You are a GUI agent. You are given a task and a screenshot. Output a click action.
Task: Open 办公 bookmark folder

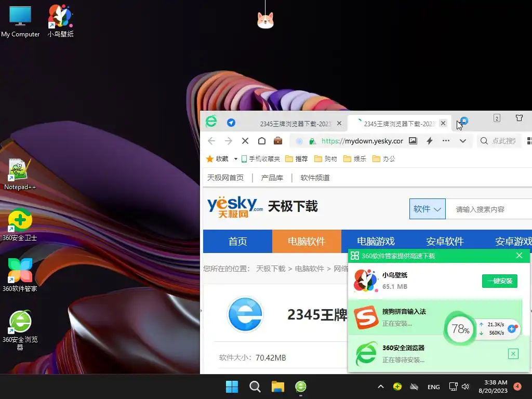click(384, 159)
